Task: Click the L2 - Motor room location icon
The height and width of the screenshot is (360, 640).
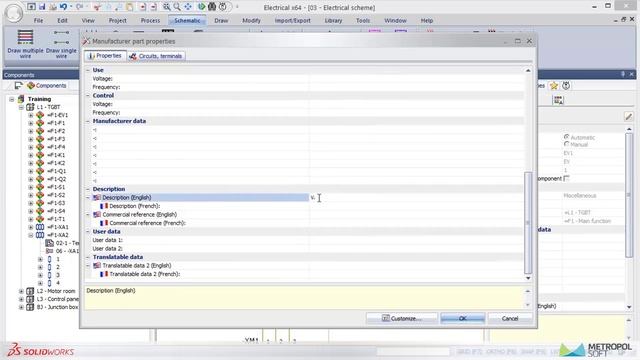Action: [x=30, y=291]
